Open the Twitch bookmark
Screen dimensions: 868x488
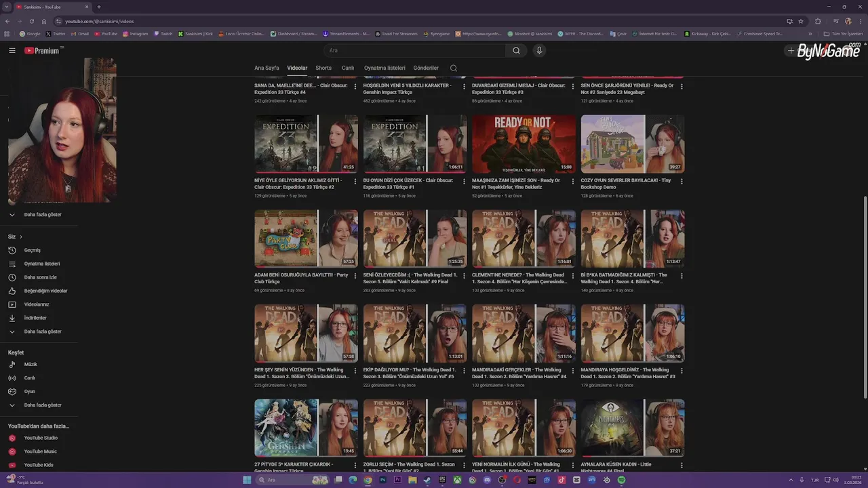tap(163, 33)
